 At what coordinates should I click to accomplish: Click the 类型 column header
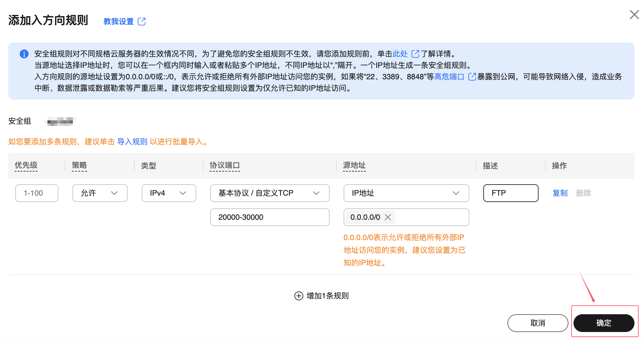(x=149, y=166)
